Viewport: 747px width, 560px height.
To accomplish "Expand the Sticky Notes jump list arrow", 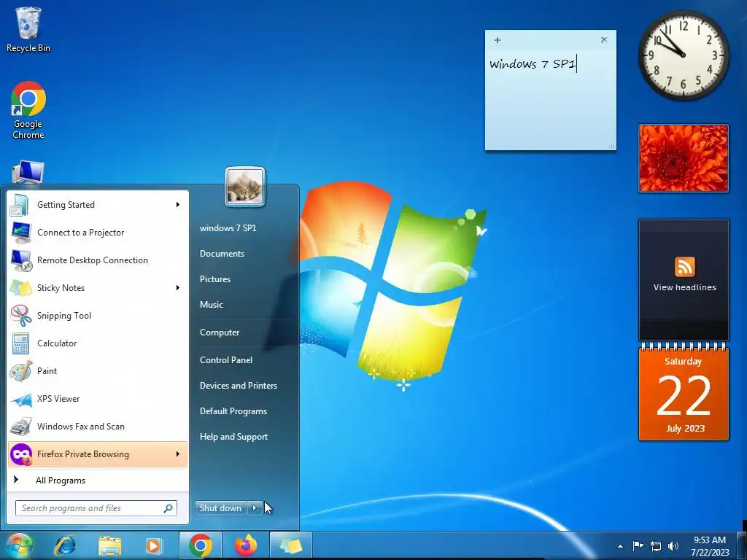I will click(178, 287).
